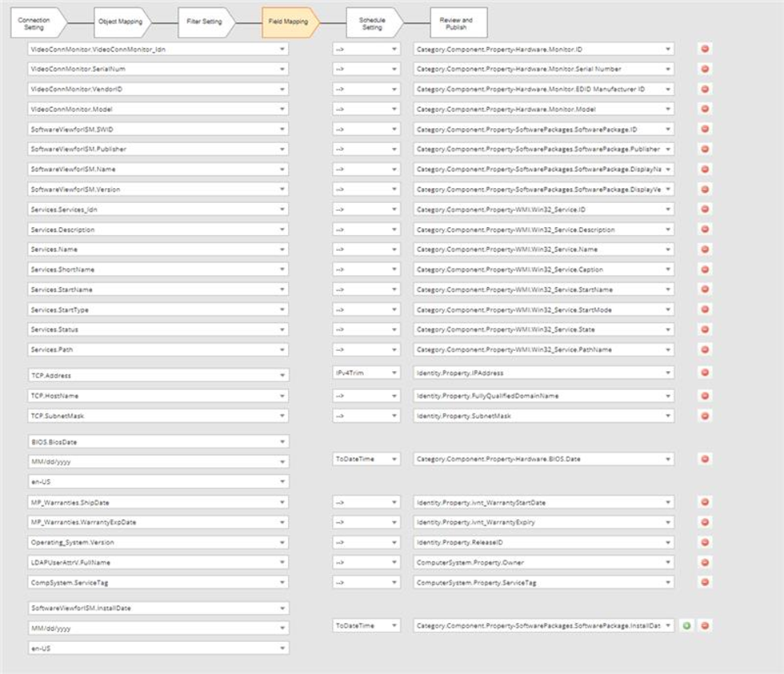Open the VideoConnMonitor.Model source field dropdown

click(x=282, y=109)
